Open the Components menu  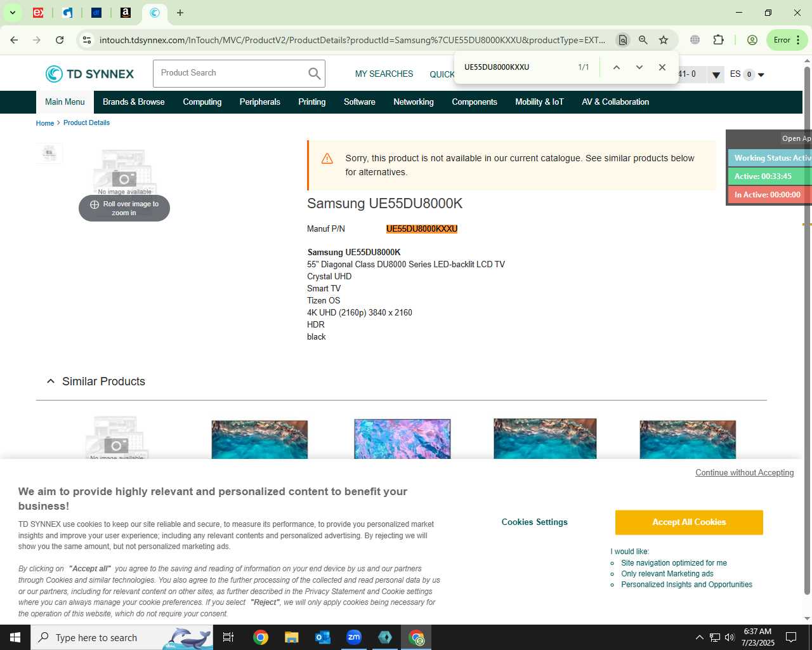475,102
